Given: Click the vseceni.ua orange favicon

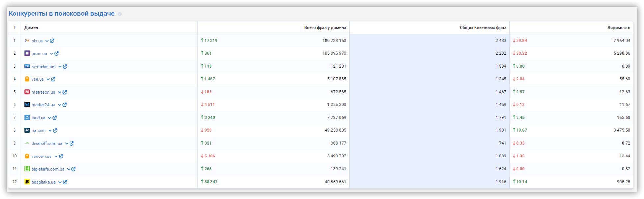Looking at the screenshot, I should click(27, 156).
